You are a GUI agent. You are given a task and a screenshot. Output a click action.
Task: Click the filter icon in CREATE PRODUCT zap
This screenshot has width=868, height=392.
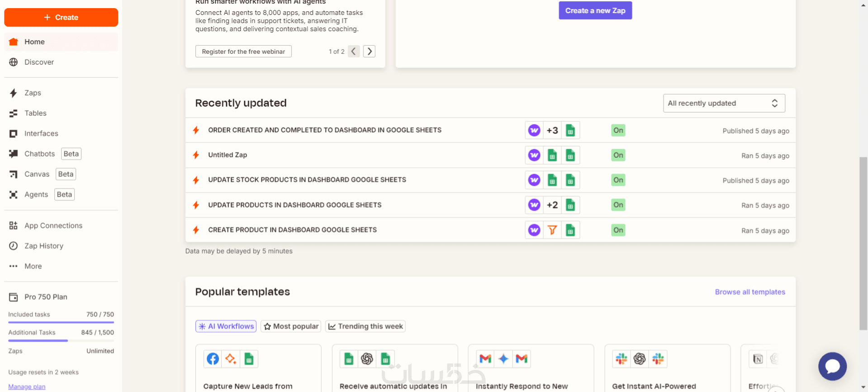552,230
